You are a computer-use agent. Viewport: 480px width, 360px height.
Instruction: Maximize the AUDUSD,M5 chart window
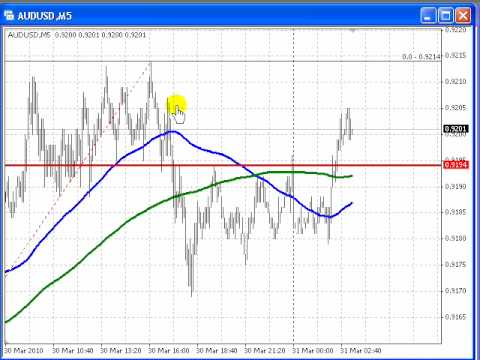coord(446,16)
